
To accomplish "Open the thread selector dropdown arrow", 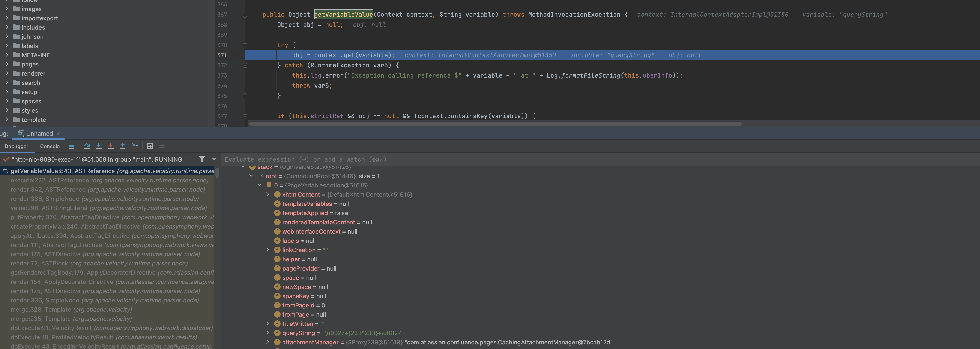I will tap(213, 159).
